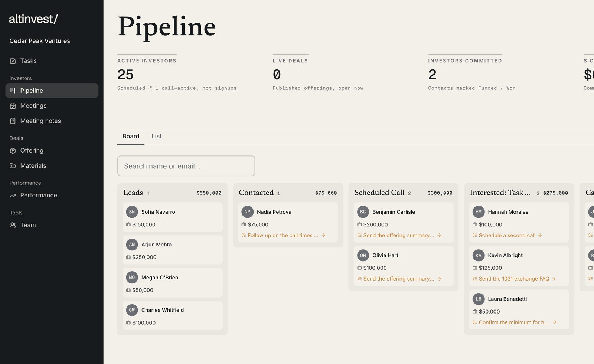Click the Meeting notes clipboard icon
This screenshot has height=364, width=594.
click(x=13, y=121)
